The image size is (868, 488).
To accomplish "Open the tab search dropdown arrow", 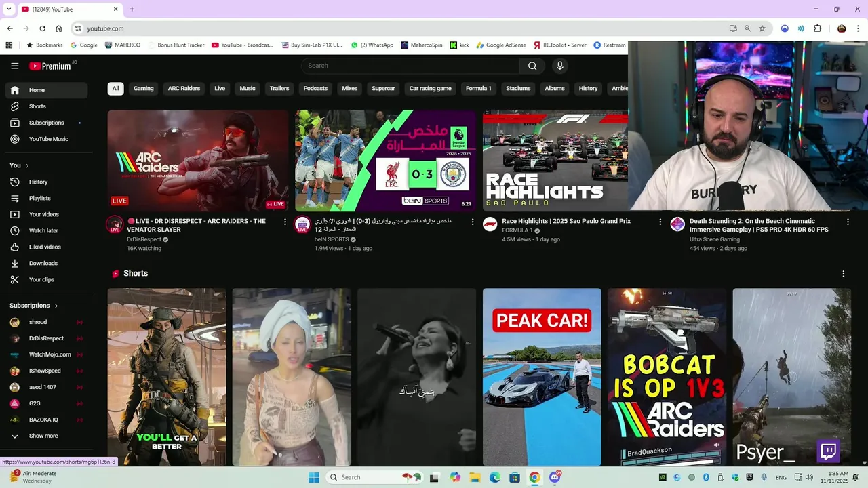I will (x=9, y=9).
